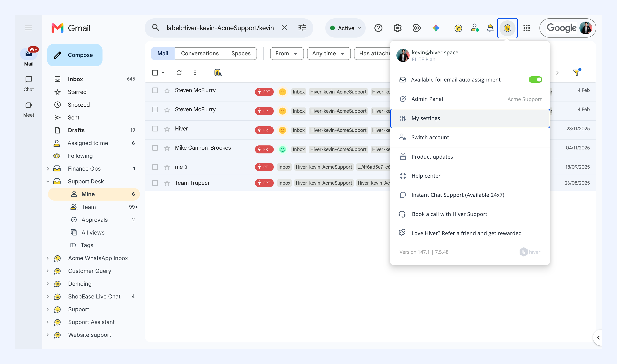Screen dimensions: 617x364
Task: Open the help question mark icon
Action: coord(378,28)
